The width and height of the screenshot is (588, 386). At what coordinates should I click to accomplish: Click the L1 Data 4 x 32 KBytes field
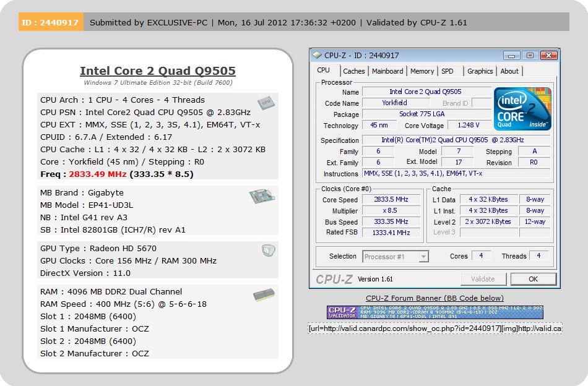coord(488,199)
